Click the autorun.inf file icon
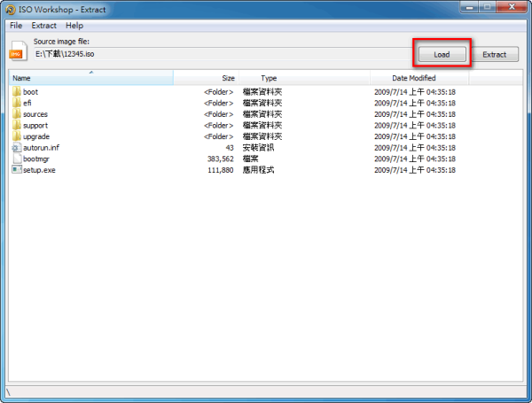Viewport: 532px width, 403px height. [x=17, y=147]
